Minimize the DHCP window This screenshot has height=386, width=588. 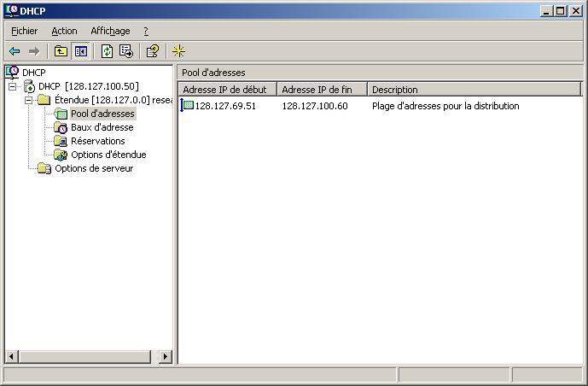click(x=547, y=11)
